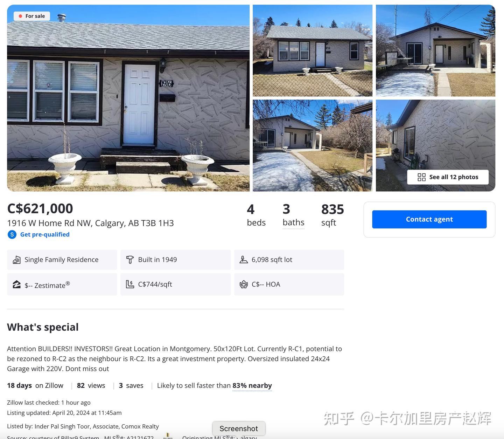This screenshot has height=439, width=504.
Task: Open the main front door photo
Action: pyautogui.click(x=128, y=98)
